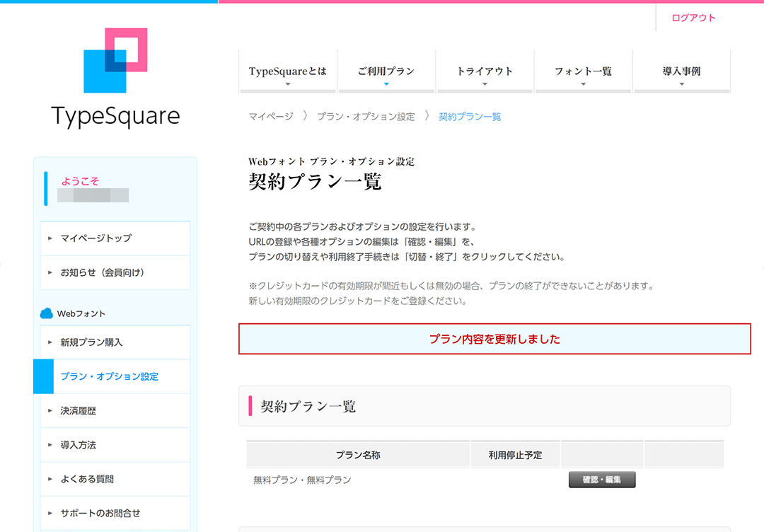Image resolution: width=764 pixels, height=532 pixels.
Task: Click the ログアウト link
Action: 693,18
